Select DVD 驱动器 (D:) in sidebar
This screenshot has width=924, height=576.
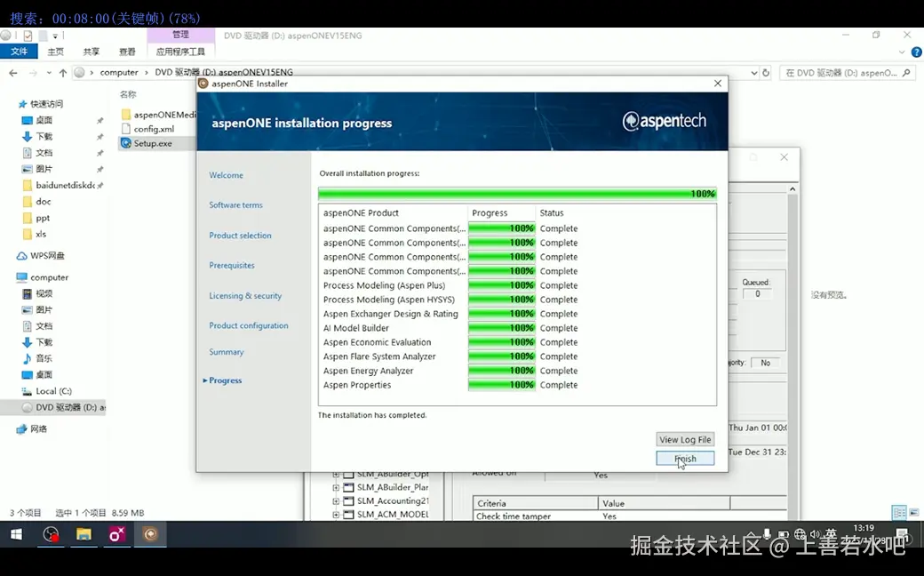click(x=64, y=407)
